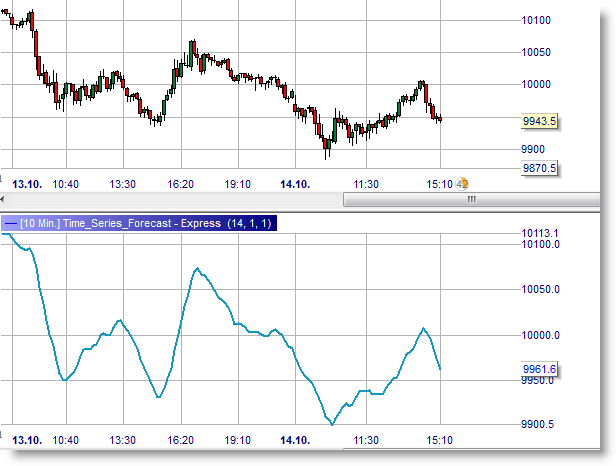
Task: Click the orange countdown timer icon beside 15:10
Action: (x=463, y=184)
